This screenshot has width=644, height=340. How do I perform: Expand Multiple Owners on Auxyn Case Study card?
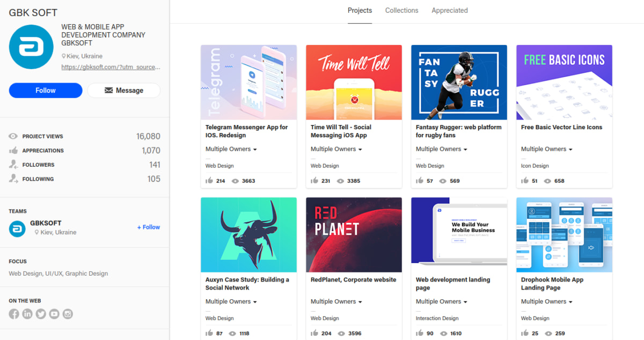231,301
